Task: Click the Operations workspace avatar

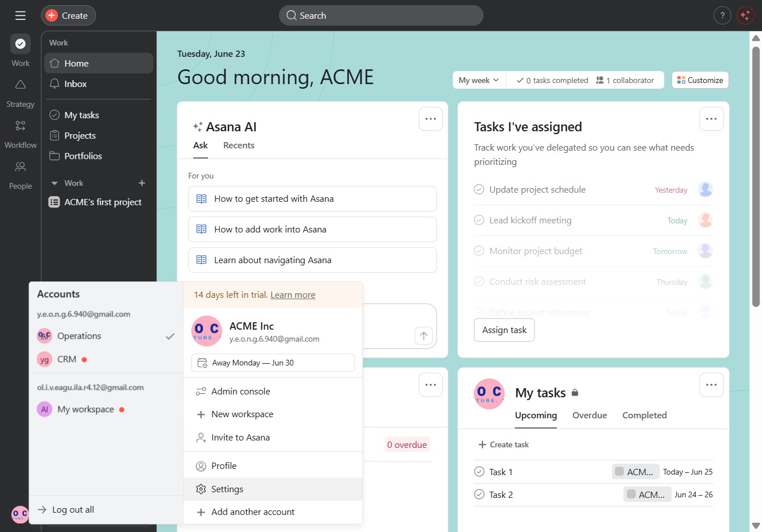Action: pyautogui.click(x=44, y=336)
